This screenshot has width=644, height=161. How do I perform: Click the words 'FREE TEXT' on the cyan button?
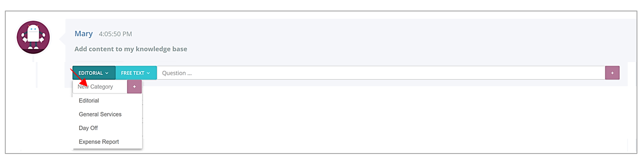point(133,73)
